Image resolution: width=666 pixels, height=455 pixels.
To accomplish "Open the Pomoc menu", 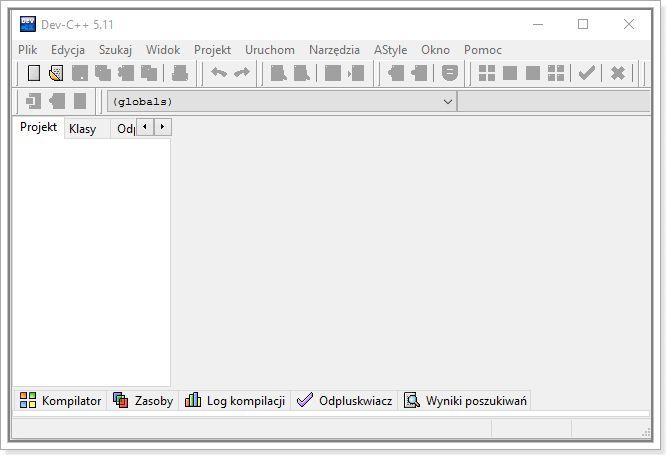I will (483, 50).
